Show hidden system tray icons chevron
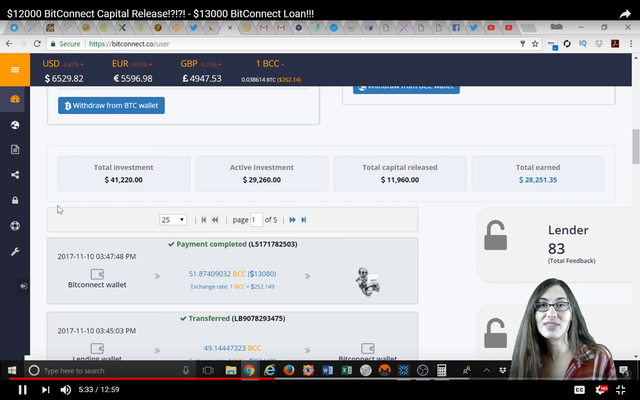Image resolution: width=640 pixels, height=400 pixels. click(487, 371)
